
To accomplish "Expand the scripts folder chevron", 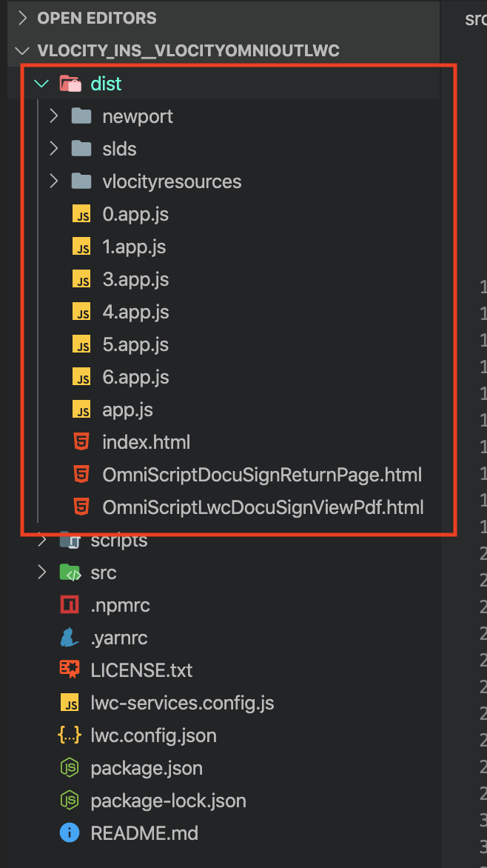I will pyautogui.click(x=42, y=541).
